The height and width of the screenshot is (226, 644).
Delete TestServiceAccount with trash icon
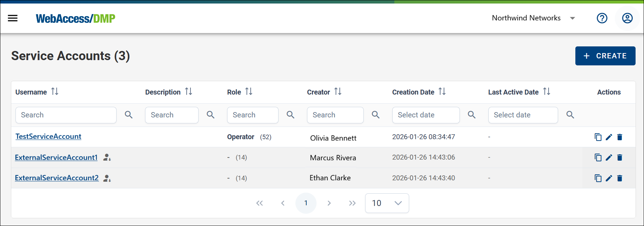pos(620,137)
